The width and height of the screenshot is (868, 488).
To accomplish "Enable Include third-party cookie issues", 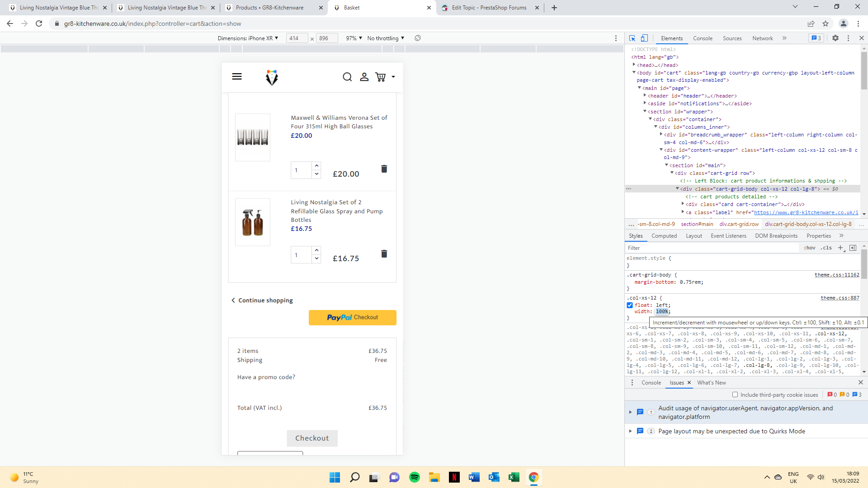I will point(735,394).
